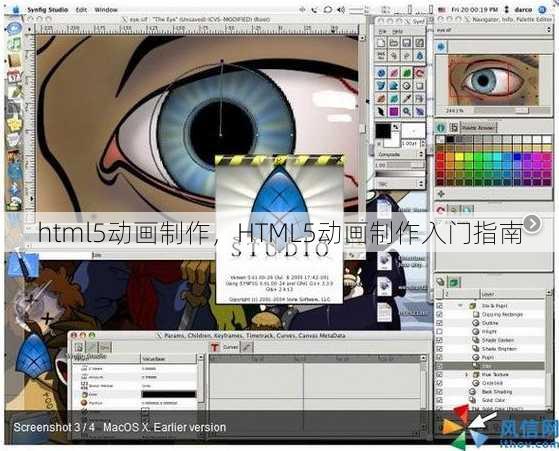
Task: Open the File menu in toolbox window
Action: [x=382, y=31]
